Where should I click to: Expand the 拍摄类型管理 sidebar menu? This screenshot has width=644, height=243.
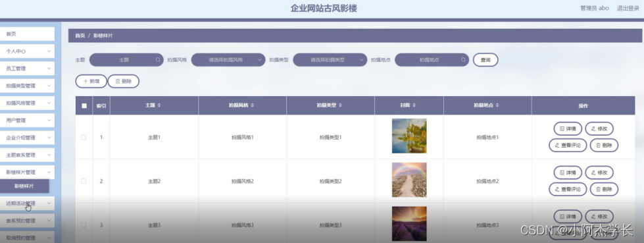click(x=27, y=86)
